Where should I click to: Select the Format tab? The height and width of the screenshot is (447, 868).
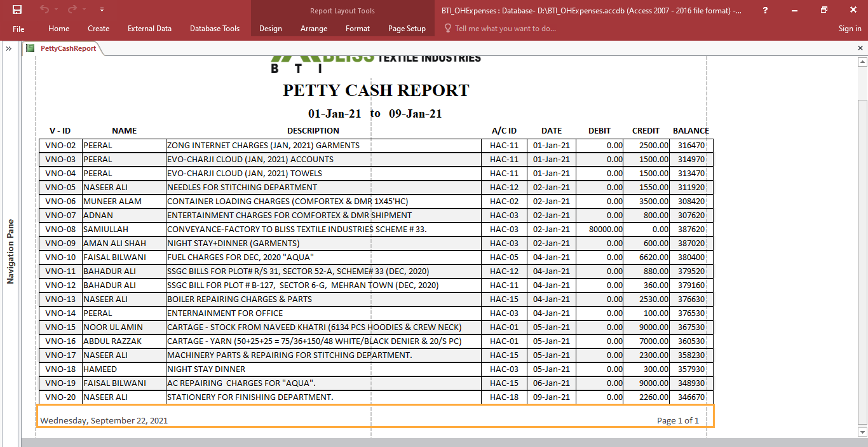(358, 29)
